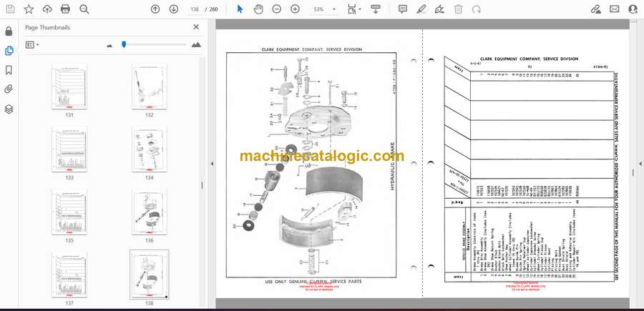The height and width of the screenshot is (311, 644).
Task: Expand the right tools pane arrow
Action: (x=640, y=164)
